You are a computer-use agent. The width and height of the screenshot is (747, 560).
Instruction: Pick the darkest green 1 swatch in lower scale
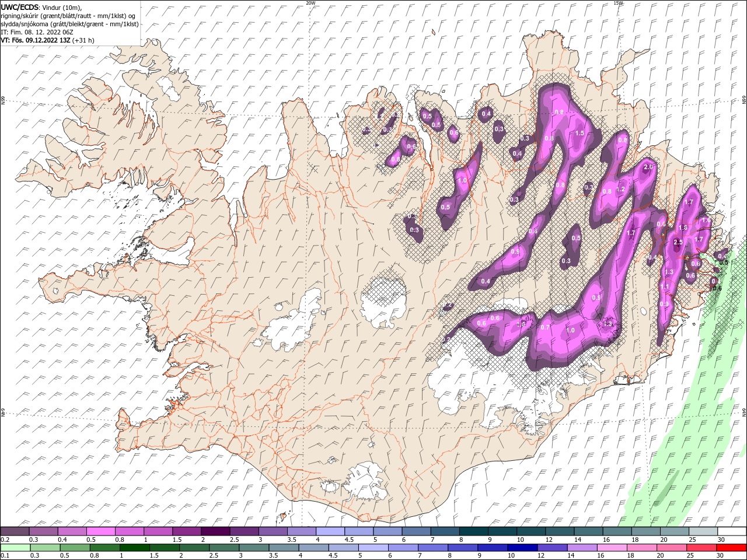134,548
